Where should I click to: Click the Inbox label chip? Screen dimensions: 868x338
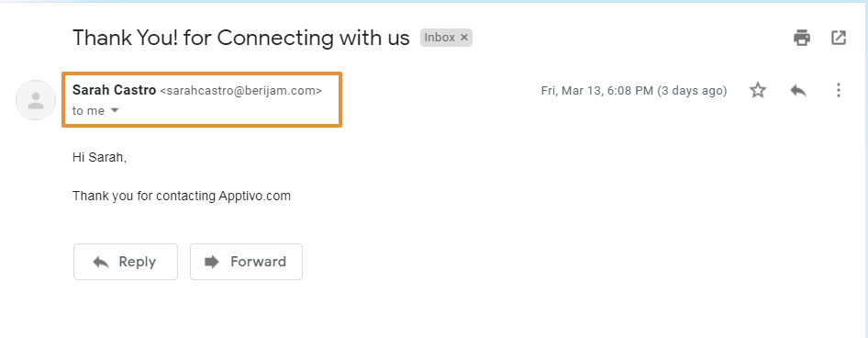point(440,38)
